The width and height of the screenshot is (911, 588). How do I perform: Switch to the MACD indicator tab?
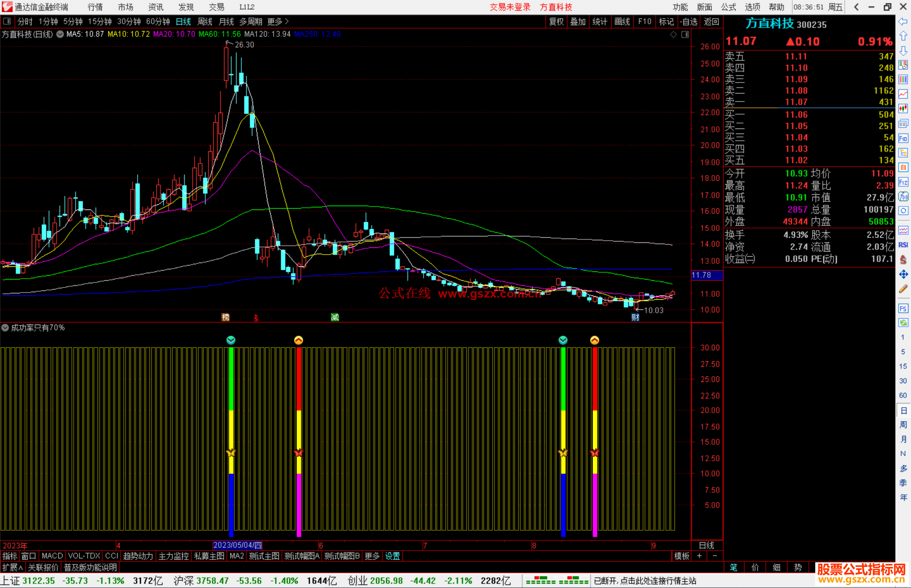click(52, 556)
